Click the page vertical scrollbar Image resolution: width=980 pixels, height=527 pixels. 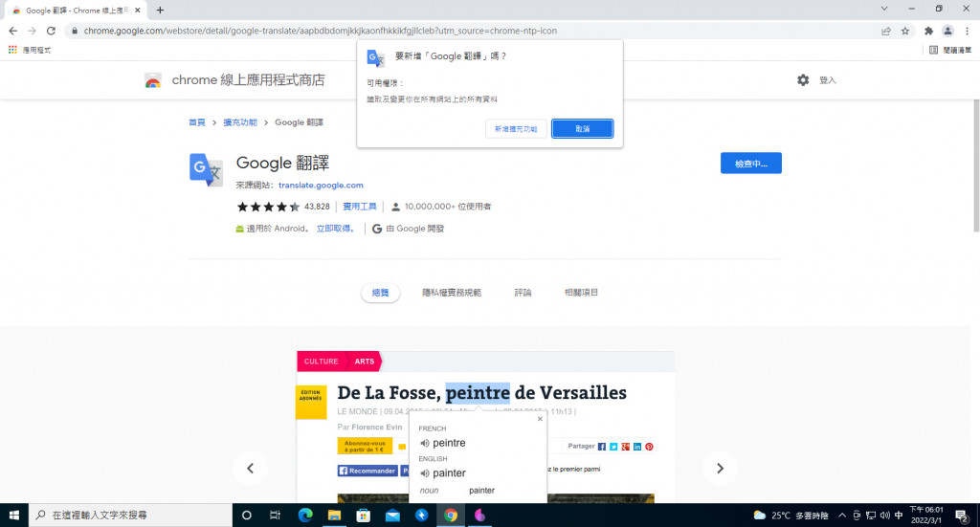coord(975,165)
